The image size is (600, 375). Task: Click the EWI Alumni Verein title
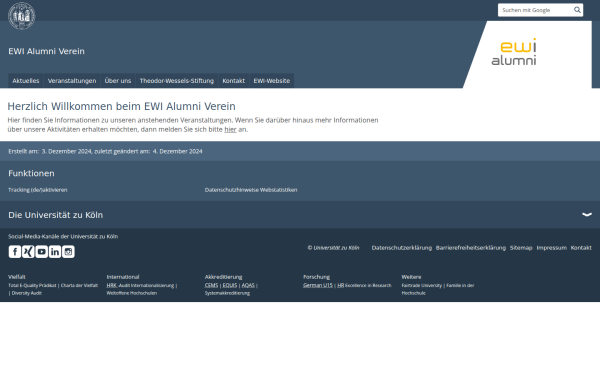46,51
